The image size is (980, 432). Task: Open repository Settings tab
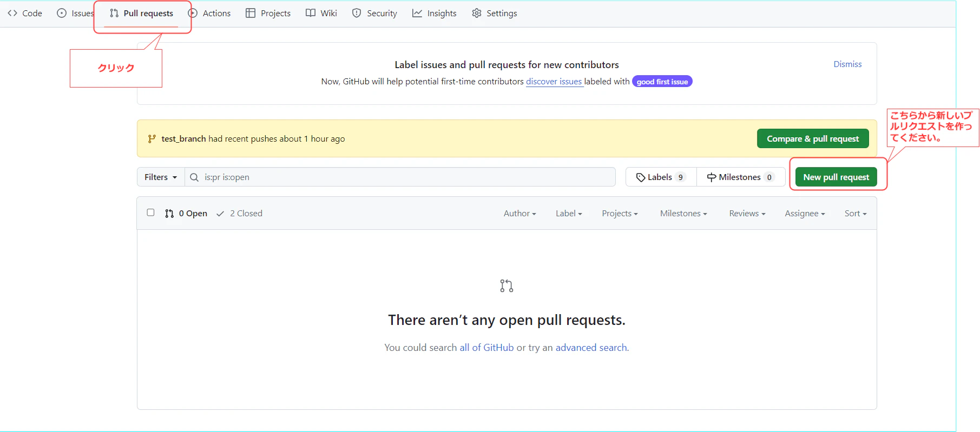tap(495, 13)
